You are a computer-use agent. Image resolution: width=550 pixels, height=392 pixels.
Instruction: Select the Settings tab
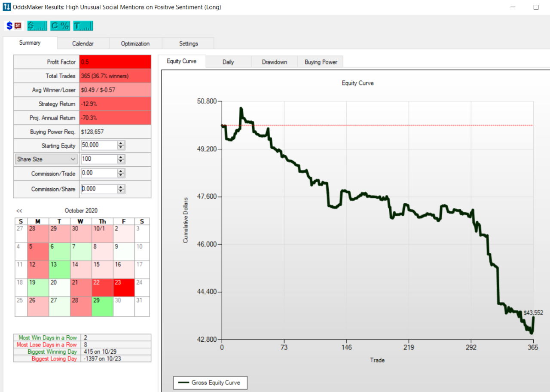tap(188, 43)
